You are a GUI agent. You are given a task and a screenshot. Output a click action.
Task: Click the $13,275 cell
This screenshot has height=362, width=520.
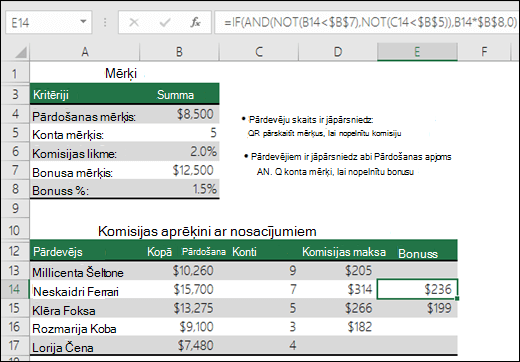click(179, 308)
